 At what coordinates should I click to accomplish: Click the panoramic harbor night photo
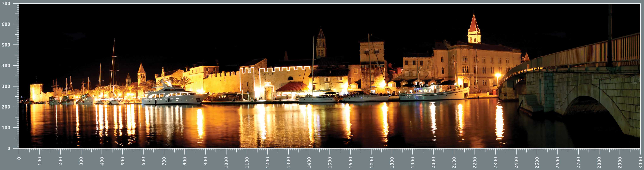[x=330, y=76]
